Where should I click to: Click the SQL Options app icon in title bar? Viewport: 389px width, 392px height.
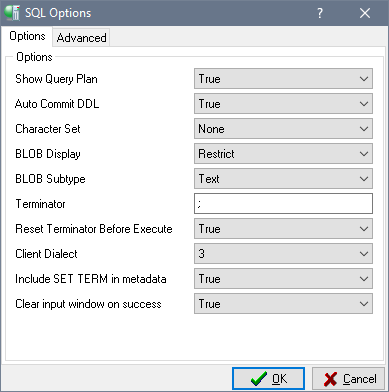point(13,13)
